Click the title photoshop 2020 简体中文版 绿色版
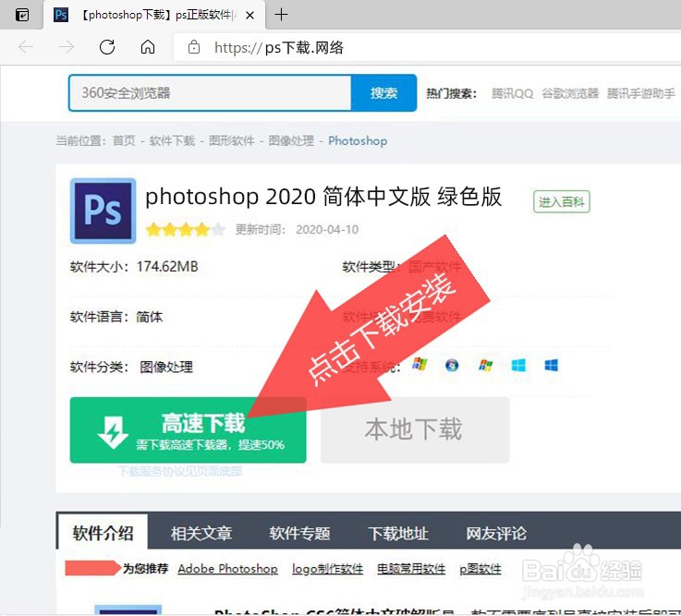Screen dimensions: 681x616 pyautogui.click(x=323, y=197)
